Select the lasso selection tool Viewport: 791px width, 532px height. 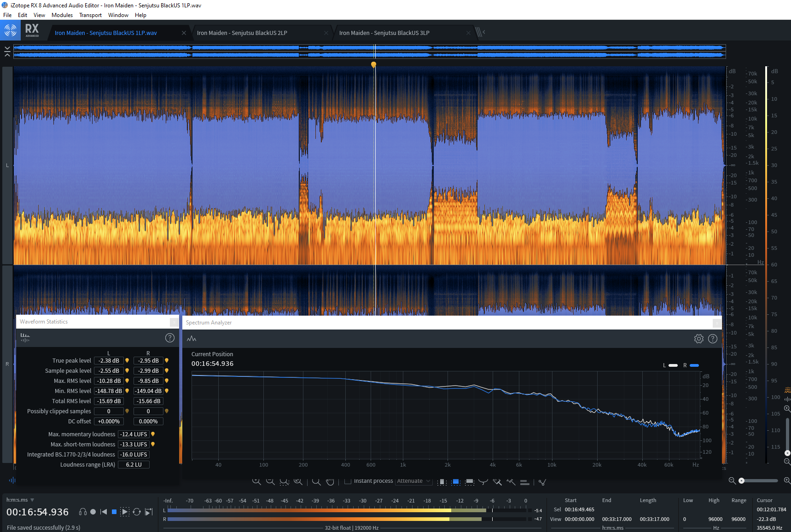(x=483, y=482)
